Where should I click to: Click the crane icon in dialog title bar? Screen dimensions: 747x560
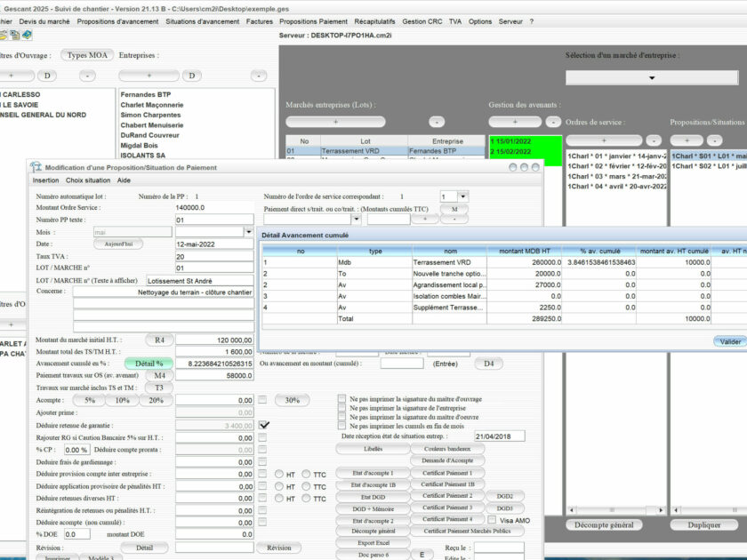[x=36, y=167]
